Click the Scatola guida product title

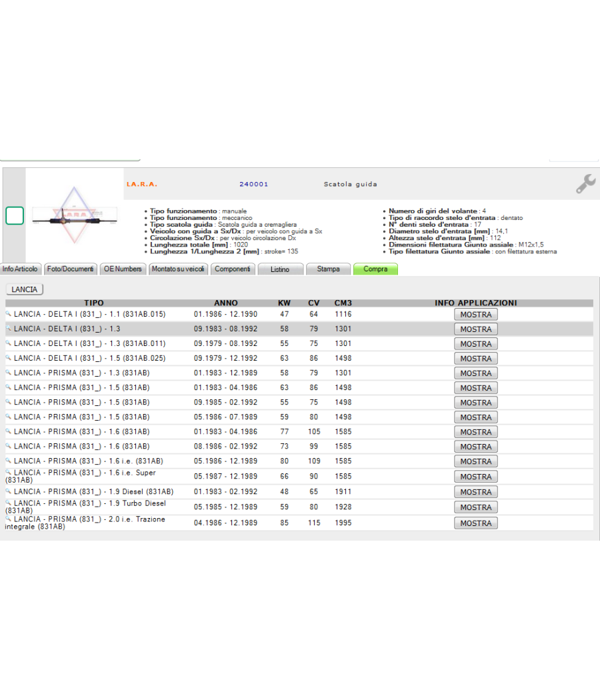pyautogui.click(x=351, y=185)
